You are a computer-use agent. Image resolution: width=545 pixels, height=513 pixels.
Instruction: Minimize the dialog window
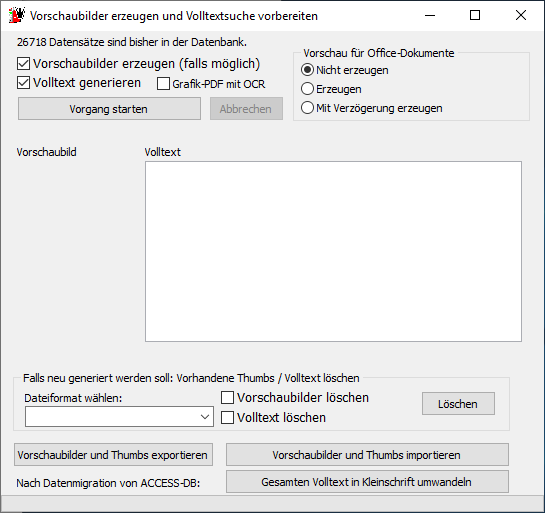coord(430,15)
